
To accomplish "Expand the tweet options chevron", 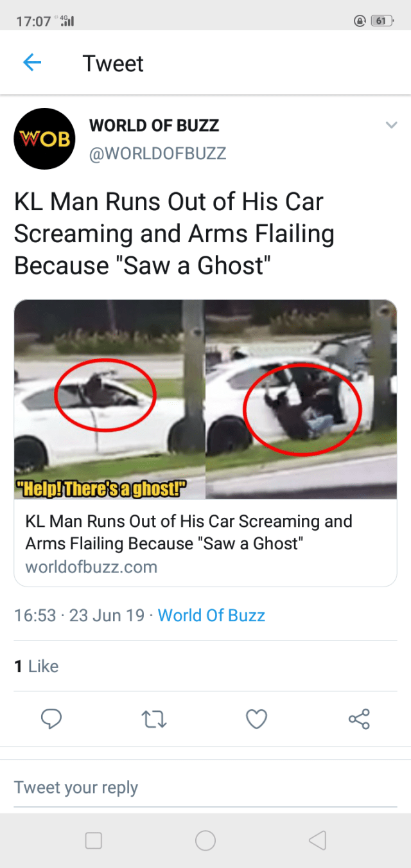I will (x=390, y=125).
